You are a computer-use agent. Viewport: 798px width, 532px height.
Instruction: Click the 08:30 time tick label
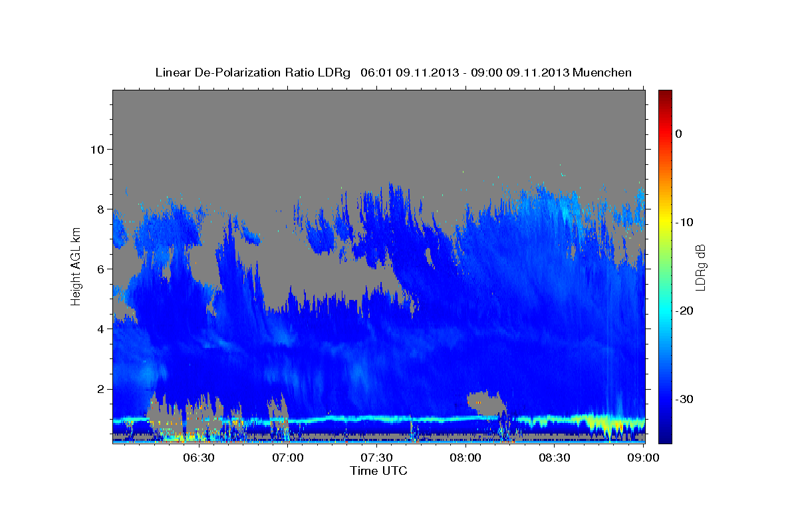pos(555,458)
